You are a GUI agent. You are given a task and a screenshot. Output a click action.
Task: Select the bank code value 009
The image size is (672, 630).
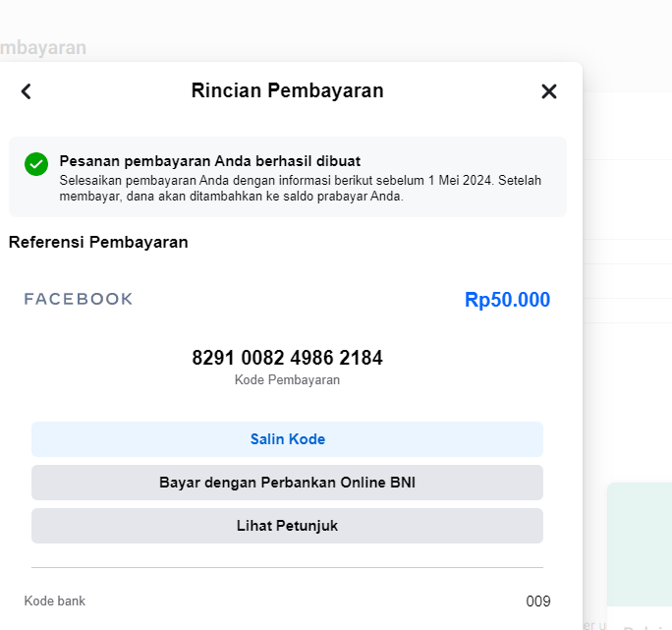537,601
